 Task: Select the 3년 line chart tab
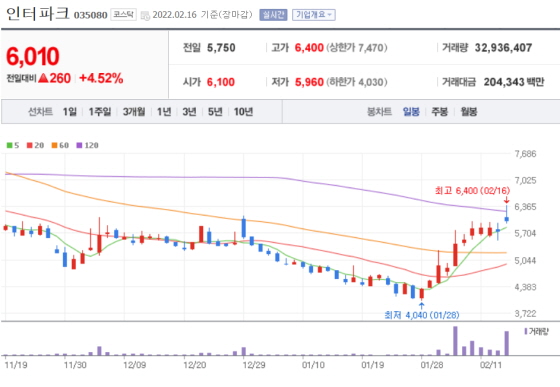(189, 112)
